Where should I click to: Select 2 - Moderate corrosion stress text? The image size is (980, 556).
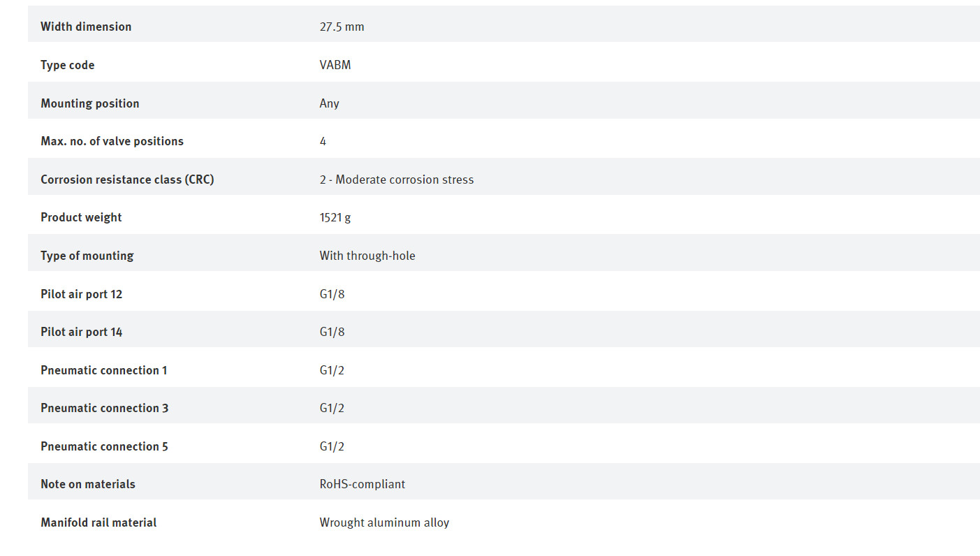[397, 180]
